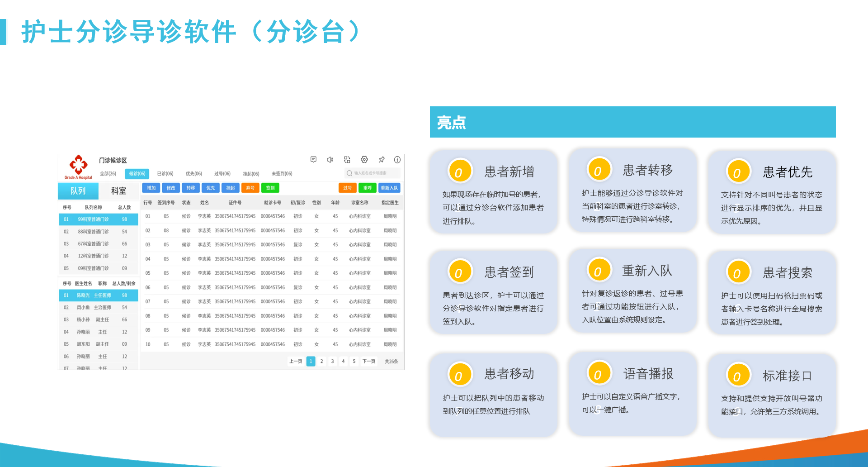Select the 队列 tab
Viewport: 868px width, 467px height.
click(x=78, y=191)
